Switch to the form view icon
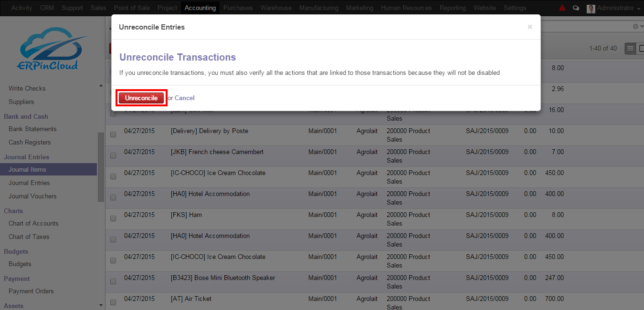Image resolution: width=644 pixels, height=310 pixels. (641, 48)
